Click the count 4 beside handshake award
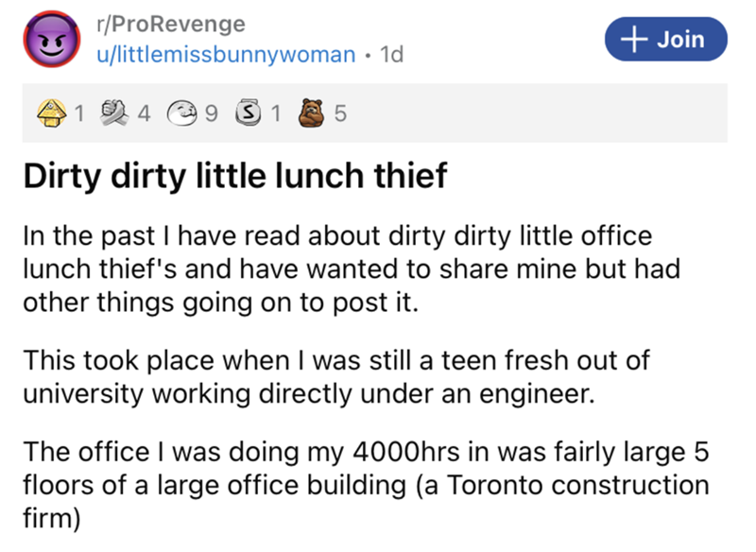The height and width of the screenshot is (552, 756). (144, 115)
